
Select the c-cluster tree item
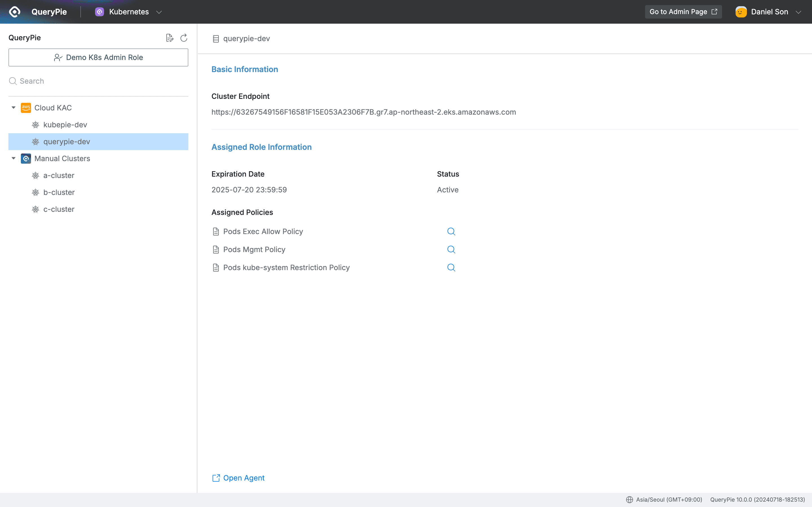coord(59,209)
